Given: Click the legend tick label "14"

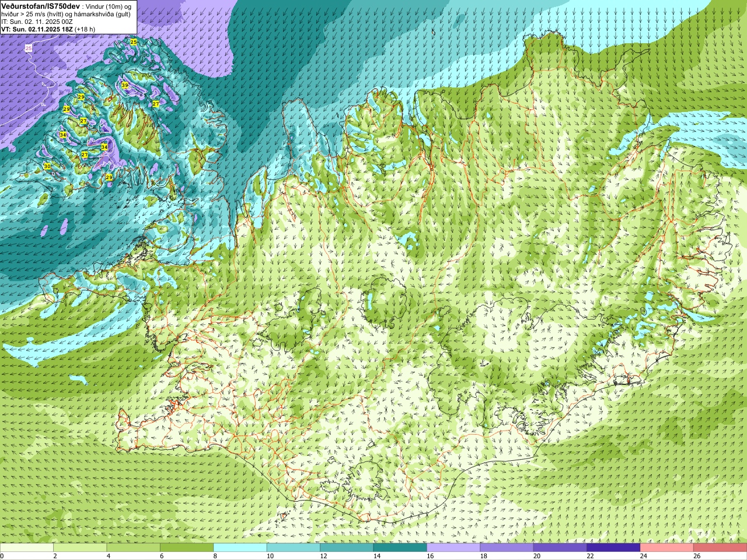Looking at the screenshot, I should pyautogui.click(x=376, y=556).
